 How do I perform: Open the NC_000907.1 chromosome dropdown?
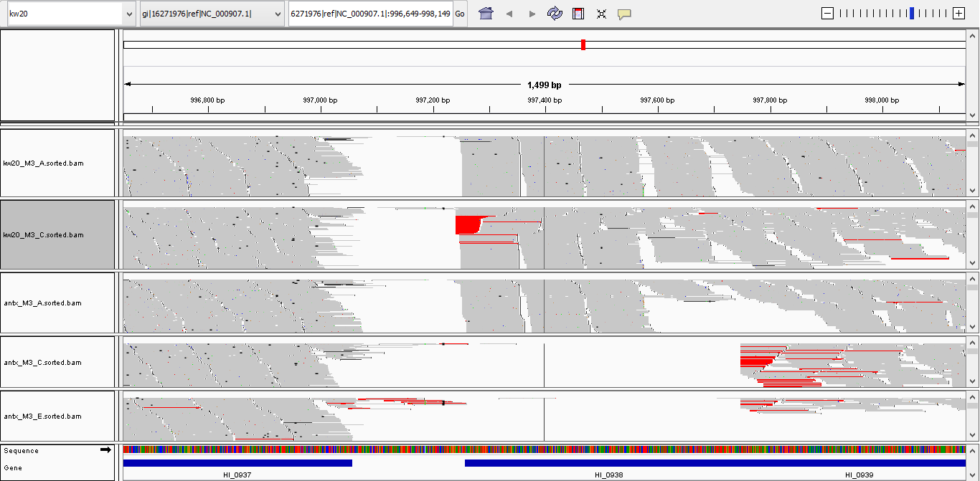[212, 14]
